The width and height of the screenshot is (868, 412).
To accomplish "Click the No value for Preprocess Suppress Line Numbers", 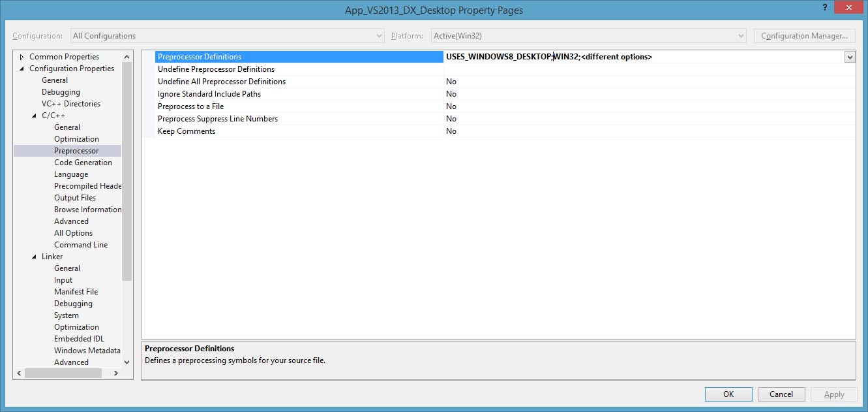I will click(x=451, y=119).
